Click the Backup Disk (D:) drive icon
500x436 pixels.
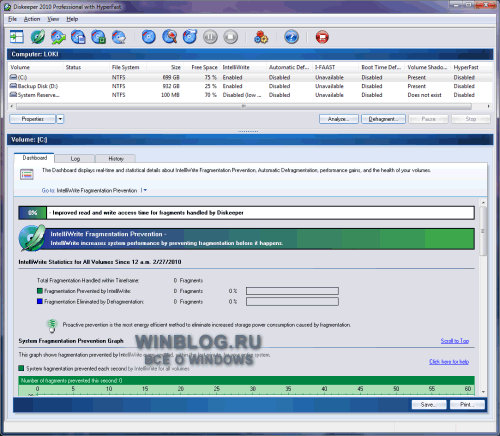coord(13,86)
